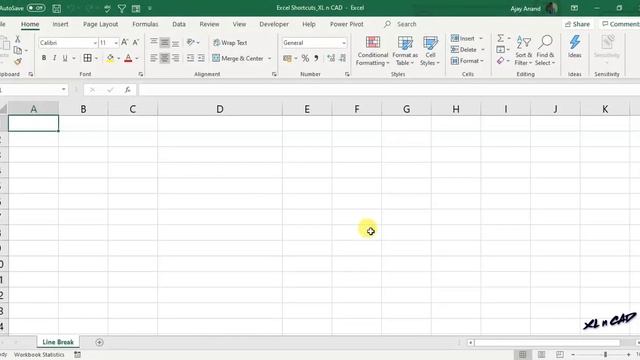
Task: Align text to the bottom
Action: point(176,42)
